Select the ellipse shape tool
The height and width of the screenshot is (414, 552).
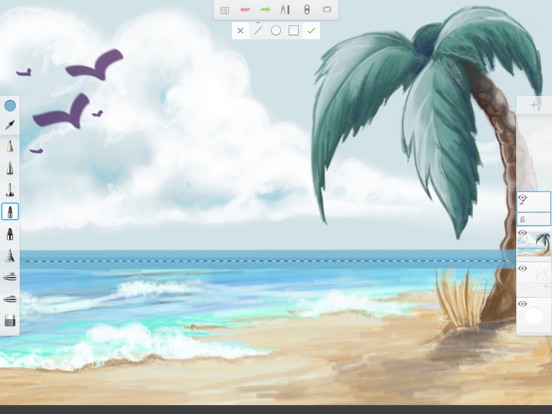tap(276, 31)
